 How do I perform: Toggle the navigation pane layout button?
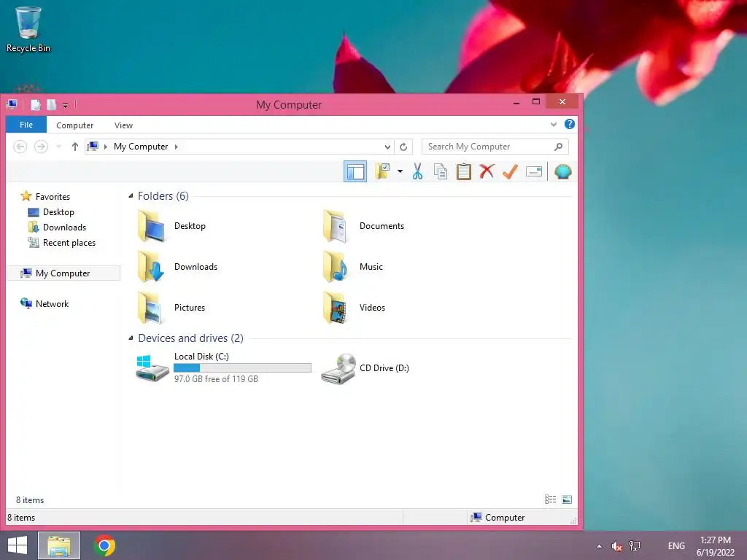pyautogui.click(x=355, y=171)
